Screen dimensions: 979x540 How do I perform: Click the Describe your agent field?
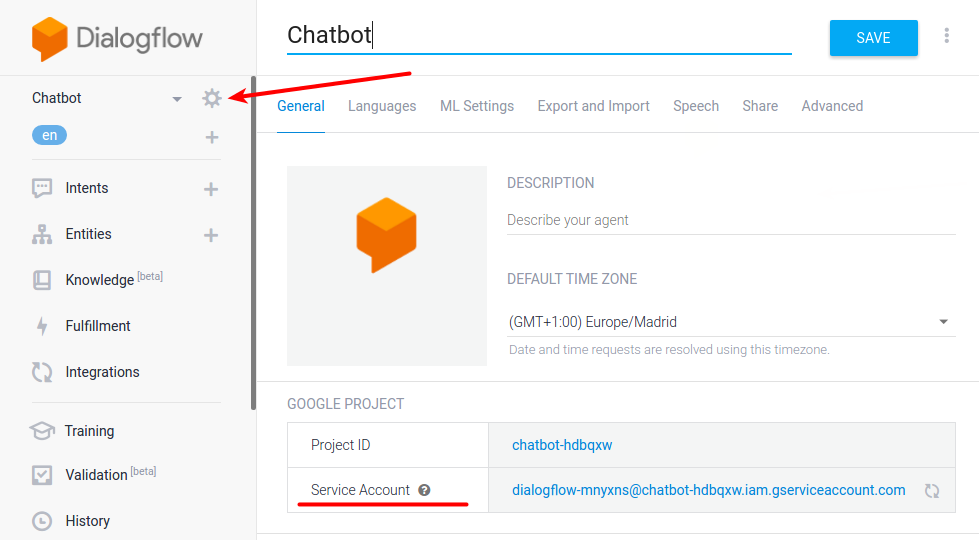[x=731, y=220]
